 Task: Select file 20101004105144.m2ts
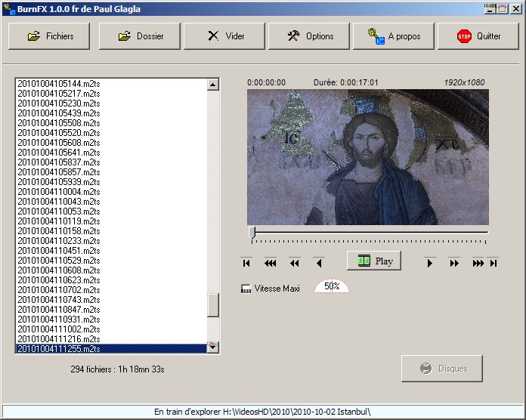pyautogui.click(x=111, y=83)
